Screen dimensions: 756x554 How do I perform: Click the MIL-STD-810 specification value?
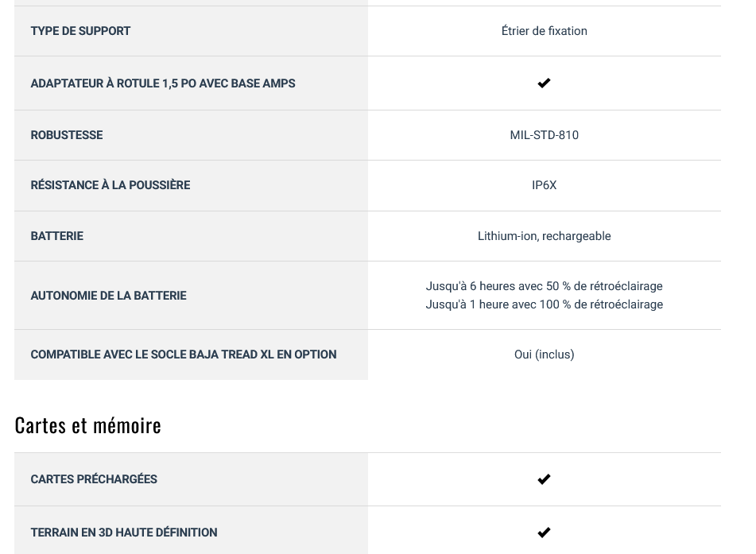(x=544, y=135)
